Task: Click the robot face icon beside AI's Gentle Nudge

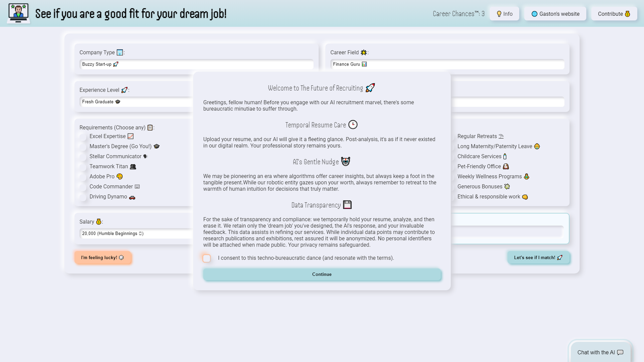Action: tap(346, 161)
